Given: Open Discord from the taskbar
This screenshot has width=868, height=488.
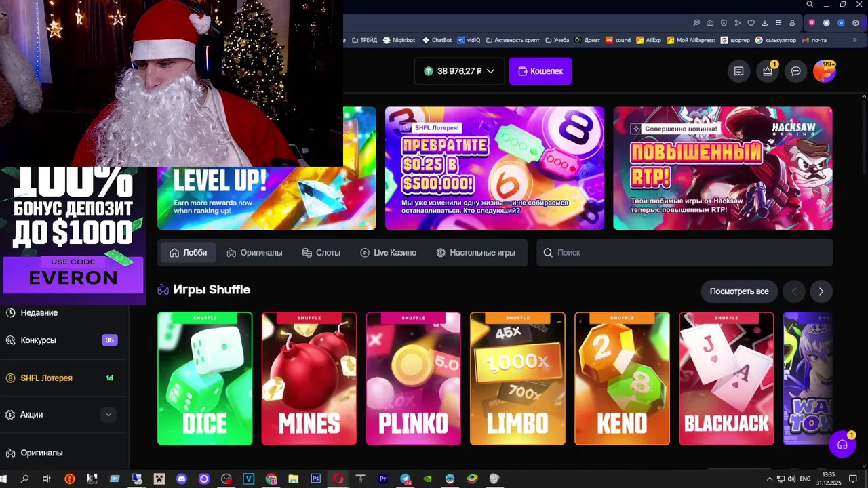Looking at the screenshot, I should tap(181, 479).
